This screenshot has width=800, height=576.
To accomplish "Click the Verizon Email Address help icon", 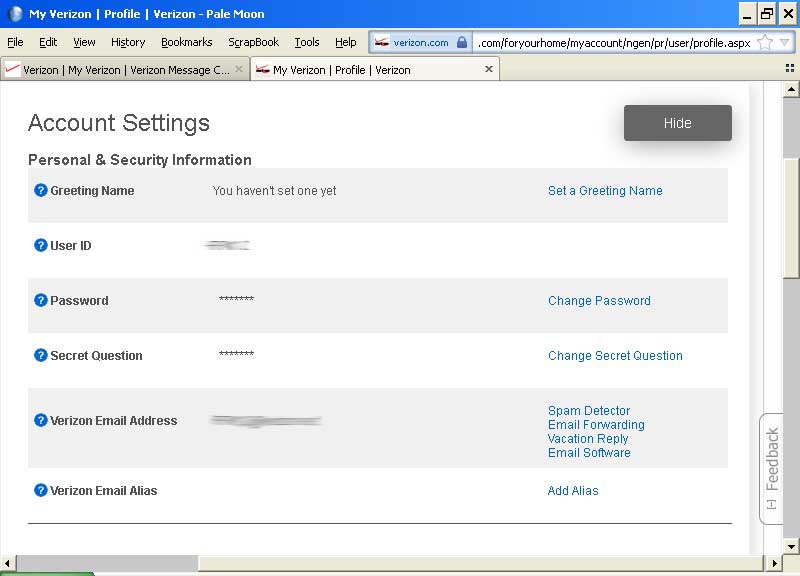I will 40,421.
